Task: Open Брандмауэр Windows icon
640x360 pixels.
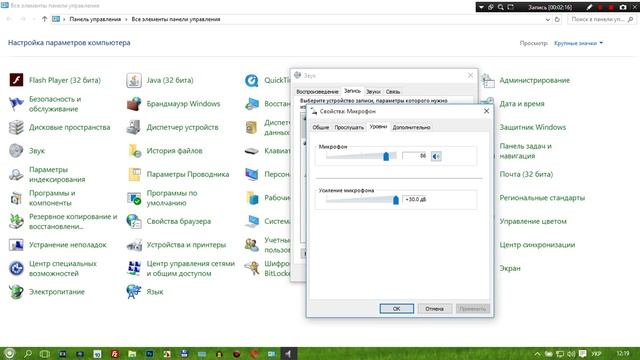Action: [134, 104]
